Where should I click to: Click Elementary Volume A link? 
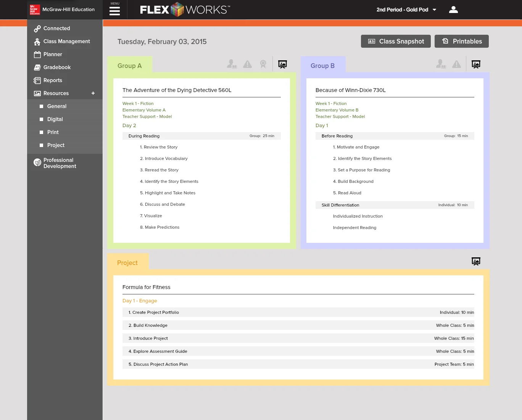click(144, 110)
